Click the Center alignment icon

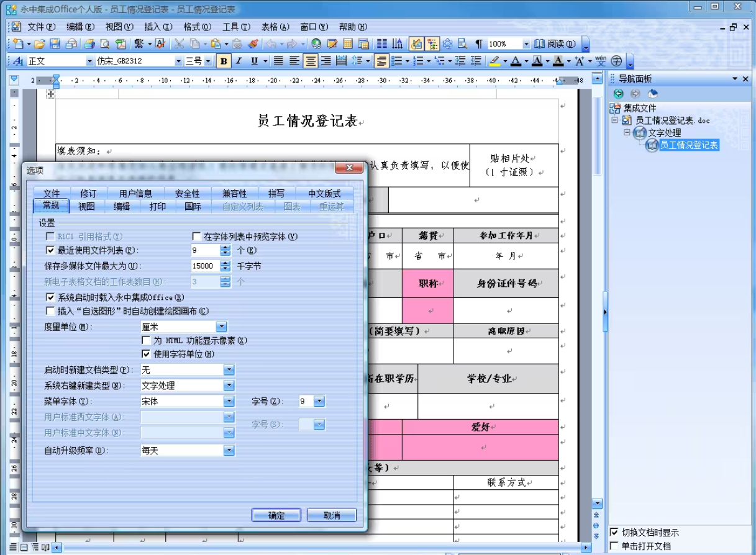pos(310,61)
